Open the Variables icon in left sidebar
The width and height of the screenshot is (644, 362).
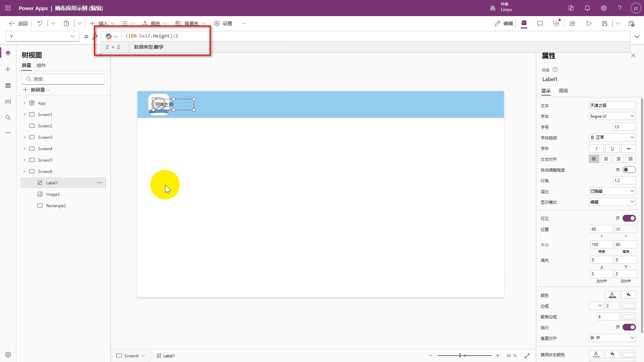(x=8, y=102)
